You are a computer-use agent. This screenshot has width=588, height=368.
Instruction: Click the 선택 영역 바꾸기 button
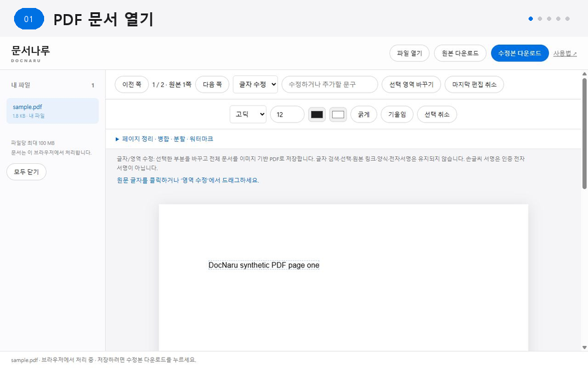[411, 85]
